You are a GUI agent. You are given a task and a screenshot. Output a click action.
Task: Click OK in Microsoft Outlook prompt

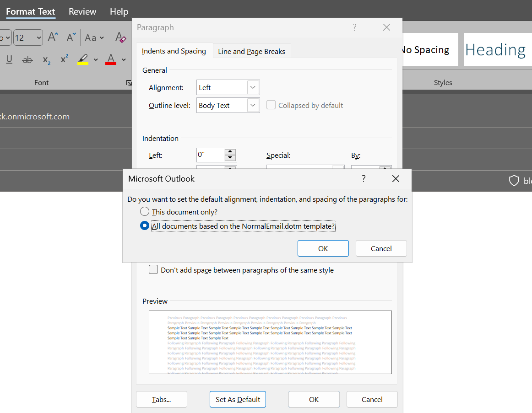323,248
